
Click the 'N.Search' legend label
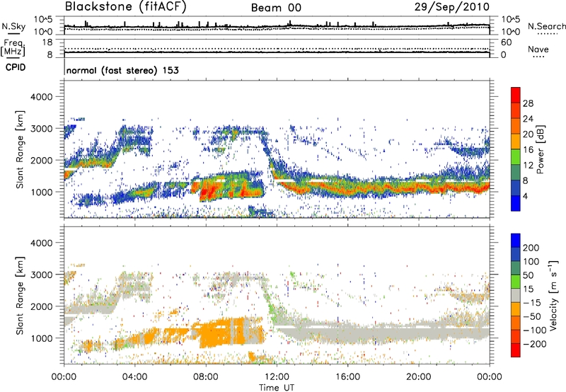[546, 26]
